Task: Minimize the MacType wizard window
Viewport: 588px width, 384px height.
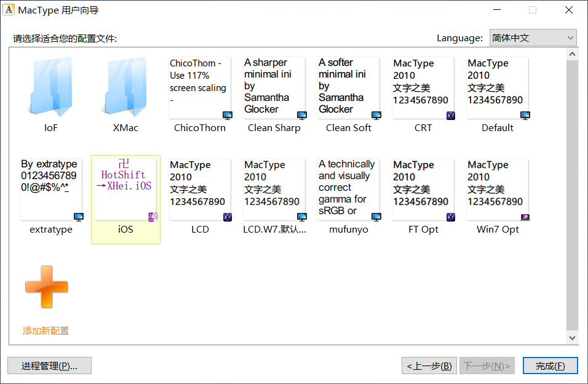Action: (x=497, y=10)
